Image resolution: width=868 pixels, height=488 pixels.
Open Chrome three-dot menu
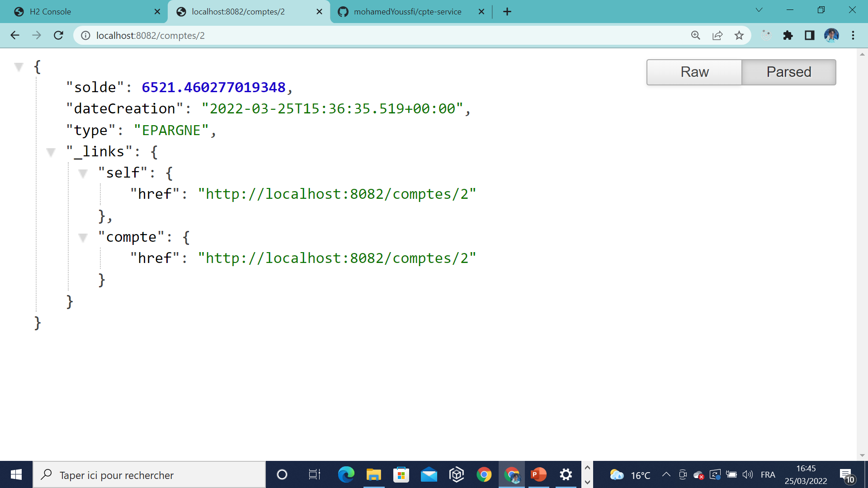pyautogui.click(x=853, y=35)
